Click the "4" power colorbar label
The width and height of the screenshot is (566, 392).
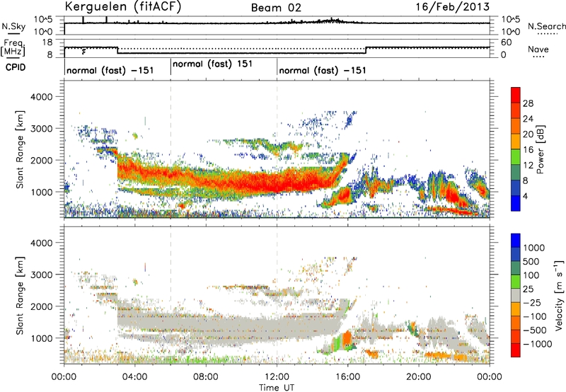pyautogui.click(x=525, y=196)
